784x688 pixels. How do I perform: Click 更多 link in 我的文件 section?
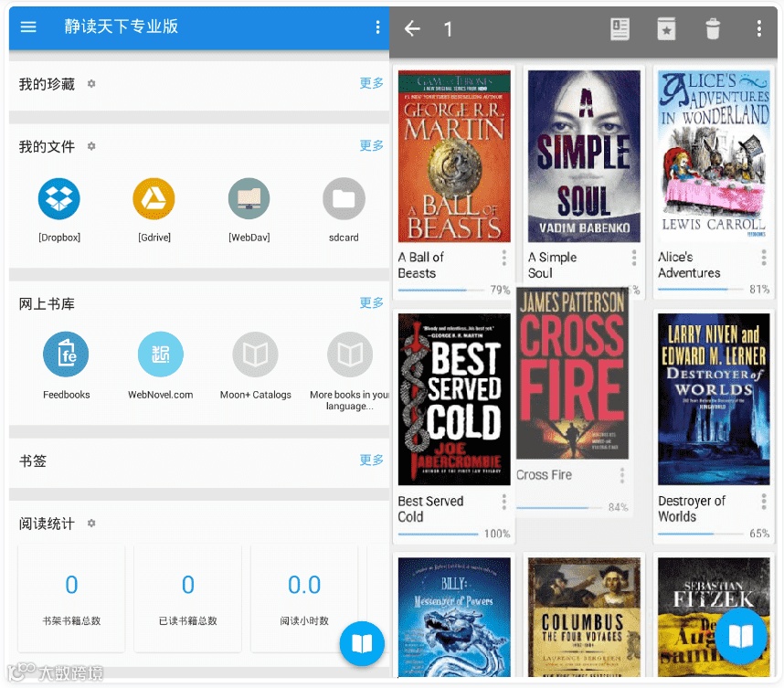[x=372, y=145]
